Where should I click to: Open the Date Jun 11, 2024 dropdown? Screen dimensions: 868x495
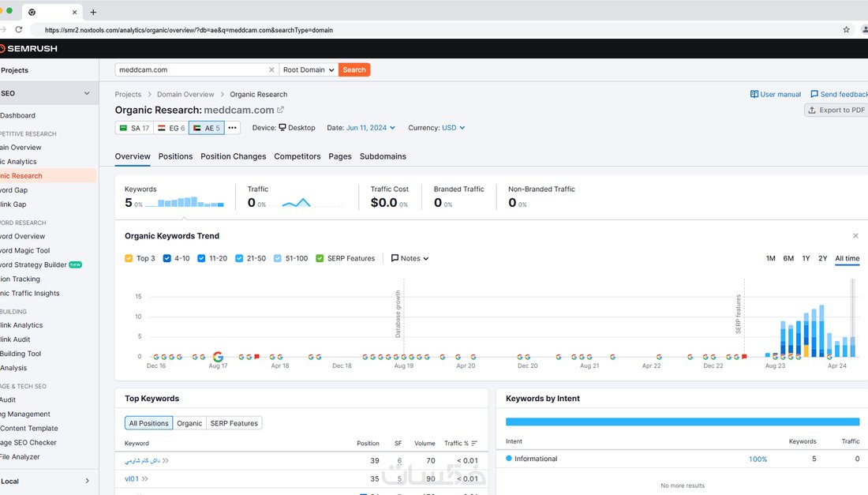pyautogui.click(x=370, y=128)
